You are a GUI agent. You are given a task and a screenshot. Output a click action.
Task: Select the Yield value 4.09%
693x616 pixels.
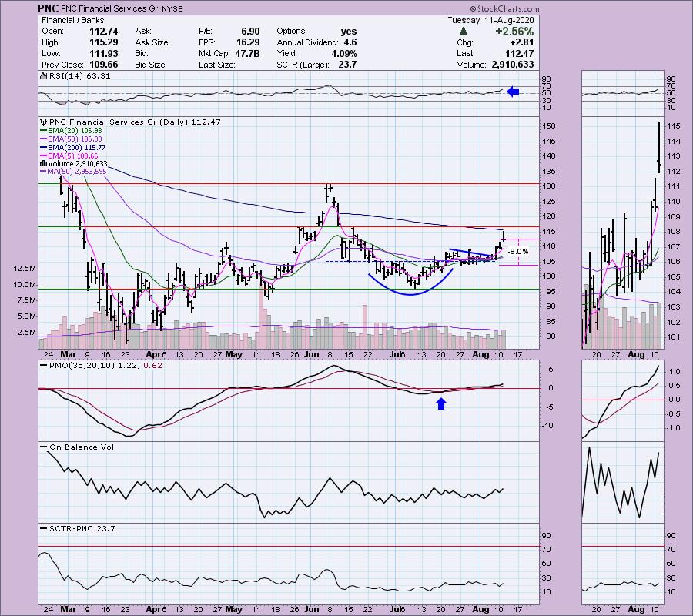(x=344, y=53)
